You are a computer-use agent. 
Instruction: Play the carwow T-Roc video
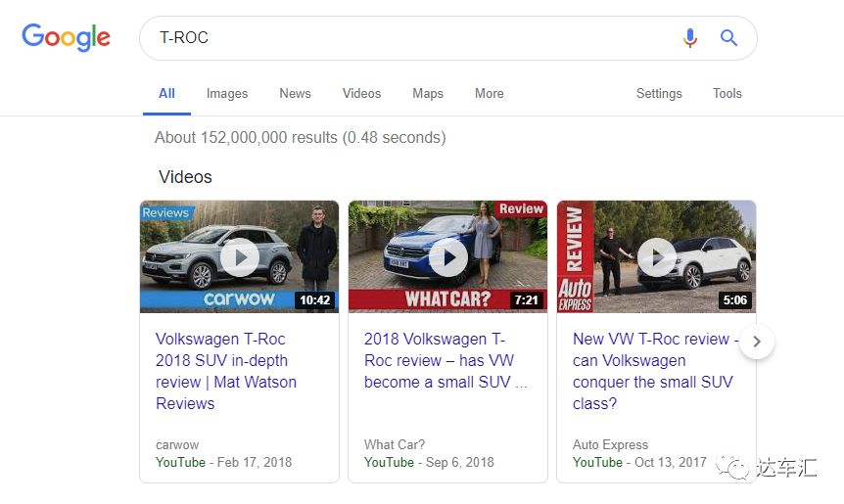coord(240,257)
